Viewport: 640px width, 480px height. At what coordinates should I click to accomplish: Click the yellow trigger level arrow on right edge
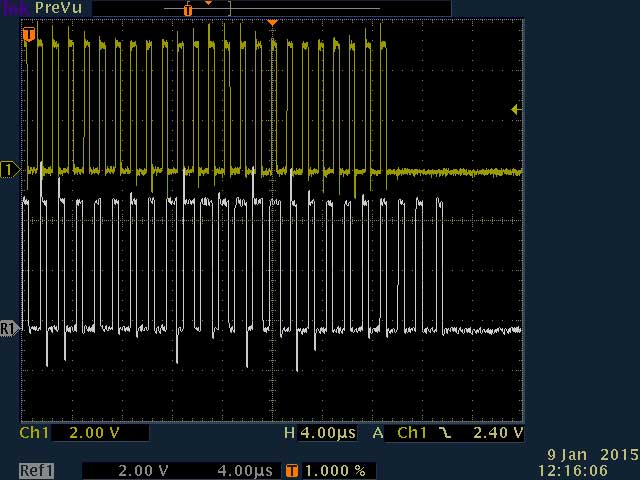[x=516, y=109]
